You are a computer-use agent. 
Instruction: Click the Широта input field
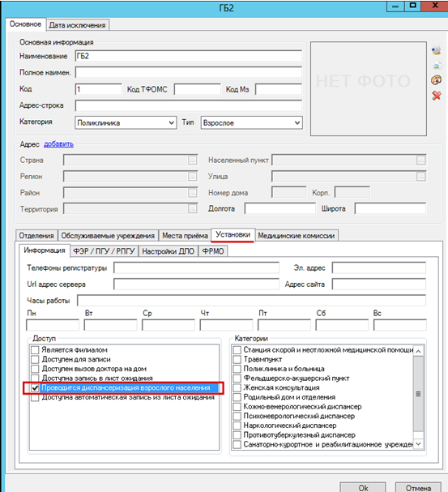(x=390, y=208)
